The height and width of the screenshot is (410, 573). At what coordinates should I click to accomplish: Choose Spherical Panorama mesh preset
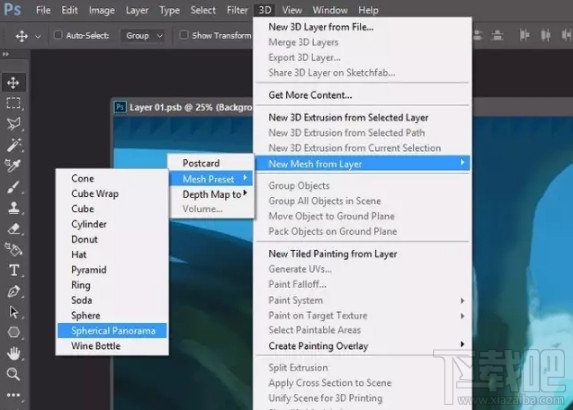click(112, 331)
